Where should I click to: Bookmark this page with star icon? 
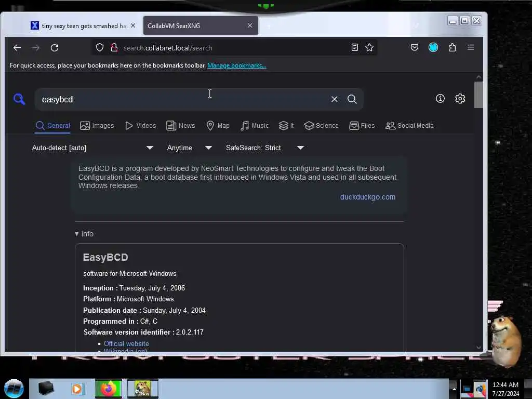(x=369, y=47)
